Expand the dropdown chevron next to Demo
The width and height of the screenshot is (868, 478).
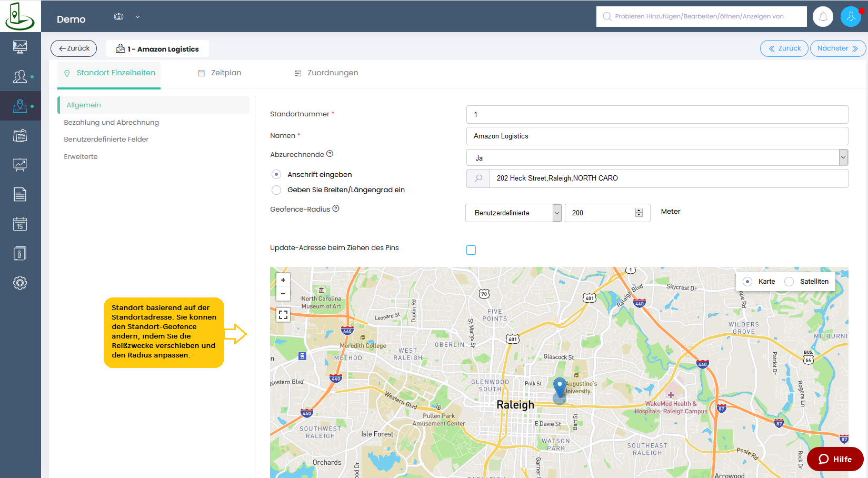(x=137, y=17)
